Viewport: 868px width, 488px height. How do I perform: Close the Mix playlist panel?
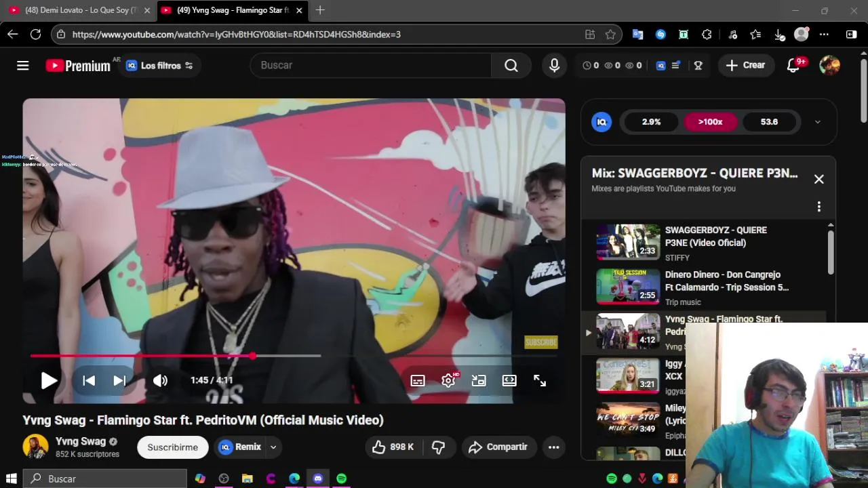point(818,180)
